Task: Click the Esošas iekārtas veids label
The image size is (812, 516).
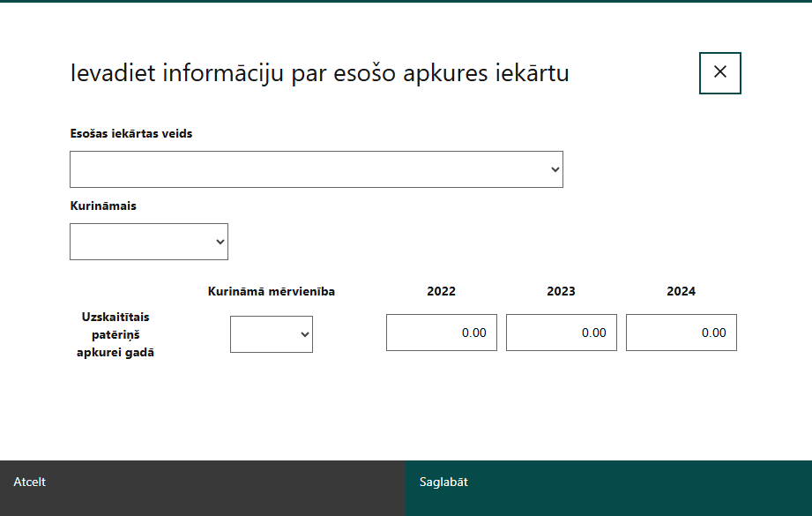Action: point(131,134)
